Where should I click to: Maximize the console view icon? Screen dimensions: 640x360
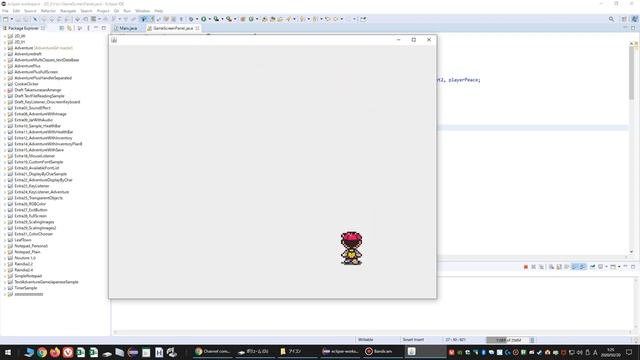(x=633, y=267)
